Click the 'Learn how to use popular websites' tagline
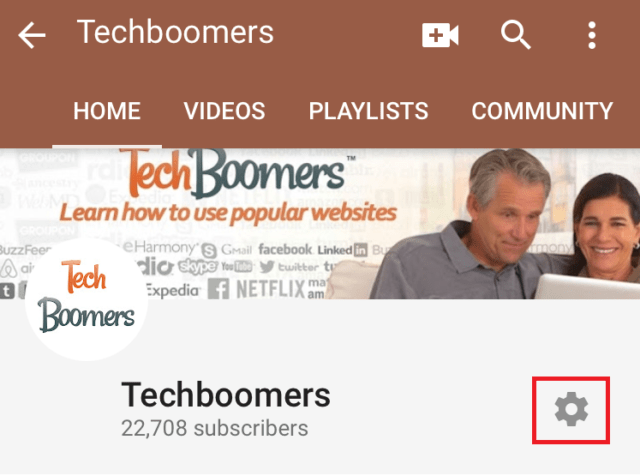The width and height of the screenshot is (640, 476). [x=228, y=214]
